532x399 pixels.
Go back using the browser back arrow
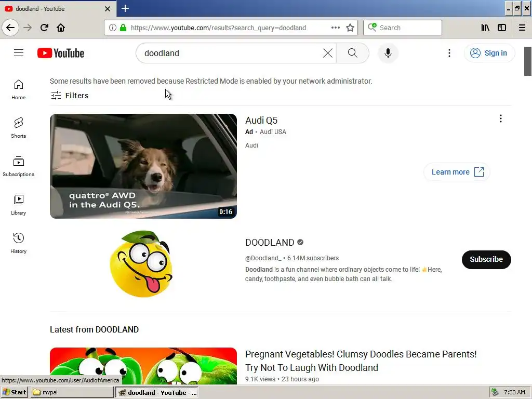tap(10, 28)
